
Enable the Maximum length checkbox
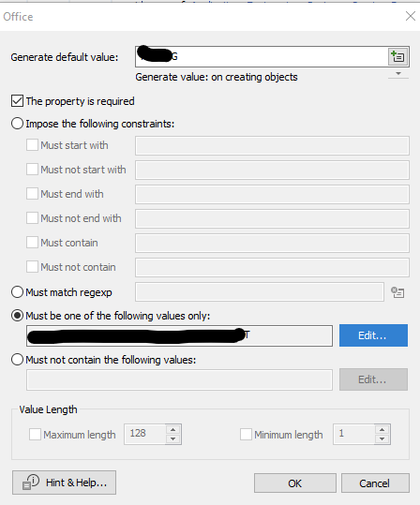[x=35, y=434]
